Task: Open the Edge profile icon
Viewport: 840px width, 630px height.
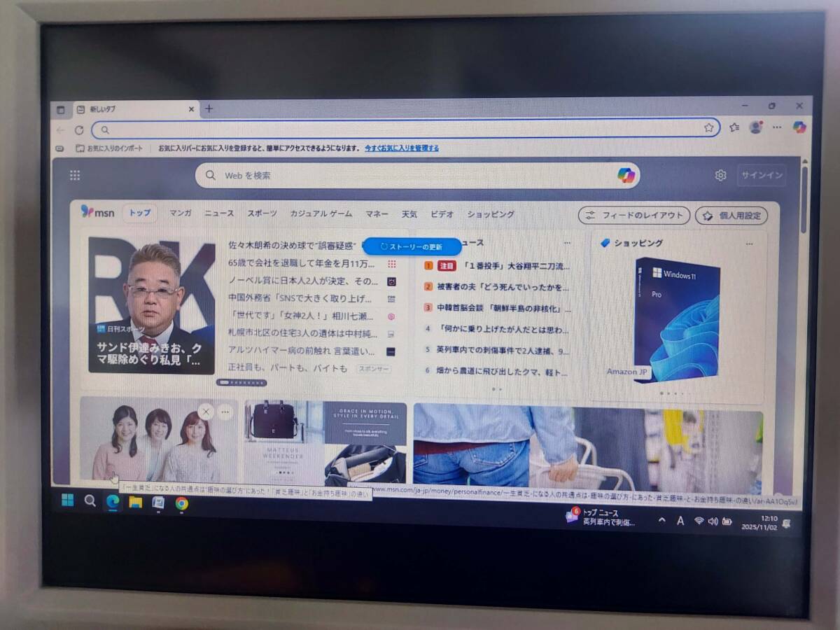Action: pos(755,128)
